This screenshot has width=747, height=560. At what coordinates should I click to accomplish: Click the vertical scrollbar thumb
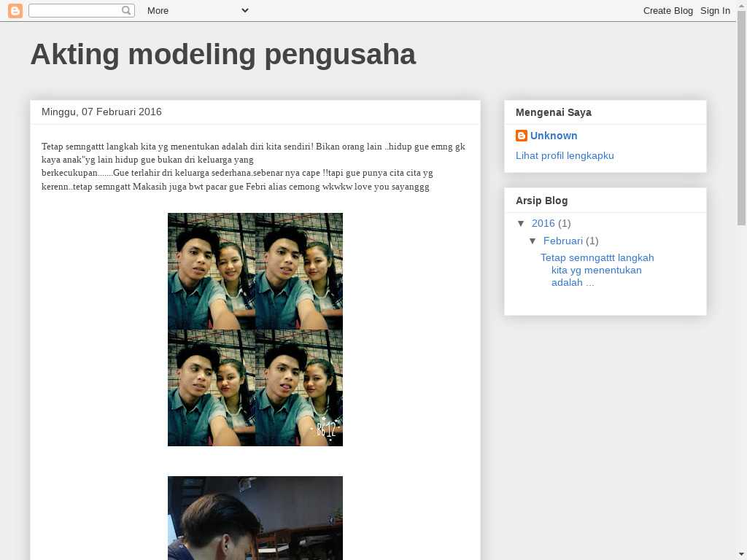pos(742,118)
